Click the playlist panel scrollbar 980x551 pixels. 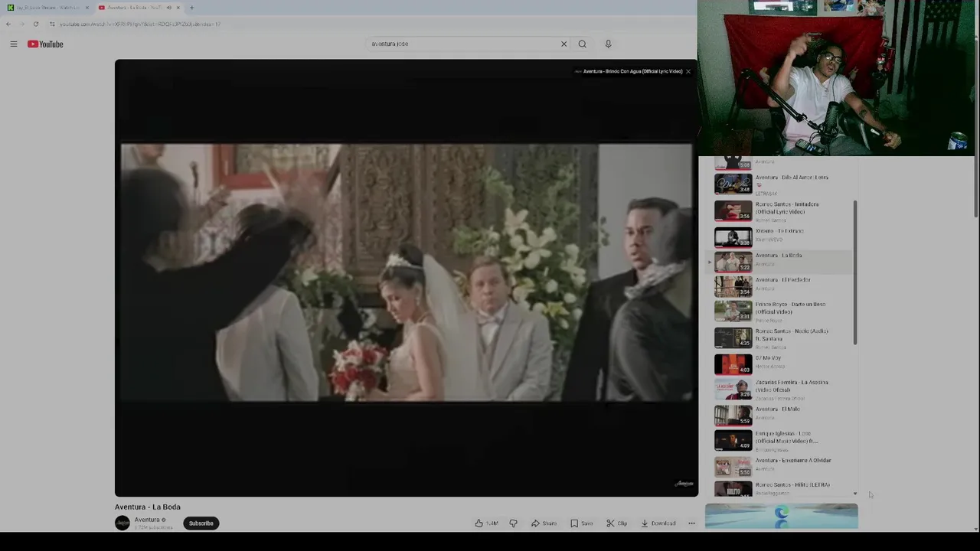coord(855,272)
